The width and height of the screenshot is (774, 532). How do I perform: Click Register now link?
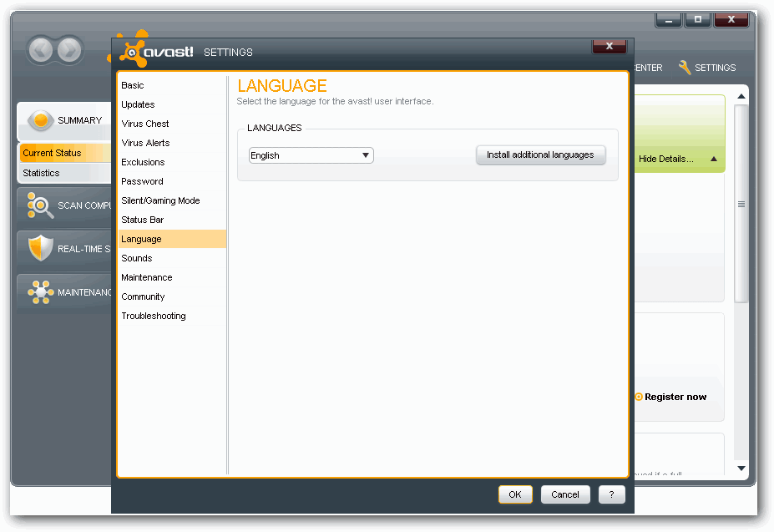(x=675, y=397)
